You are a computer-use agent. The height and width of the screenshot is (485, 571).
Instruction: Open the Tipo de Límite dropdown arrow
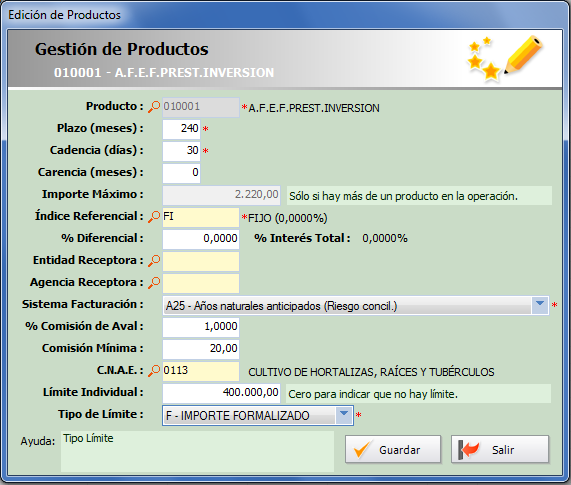344,415
